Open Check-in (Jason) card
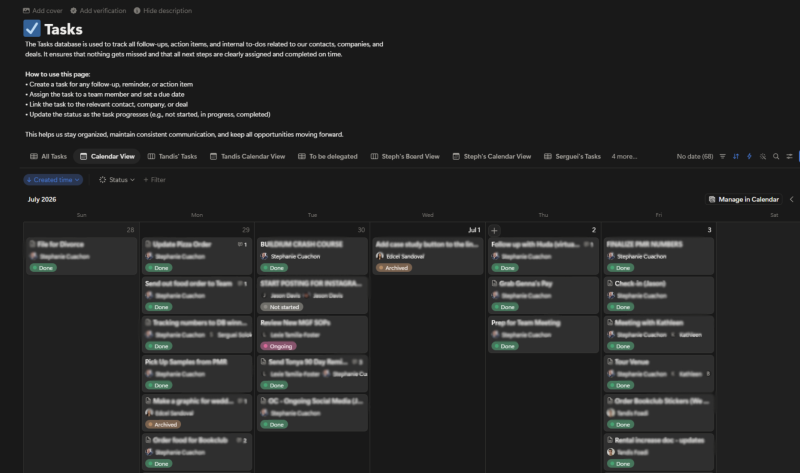The image size is (800, 473). click(x=659, y=295)
